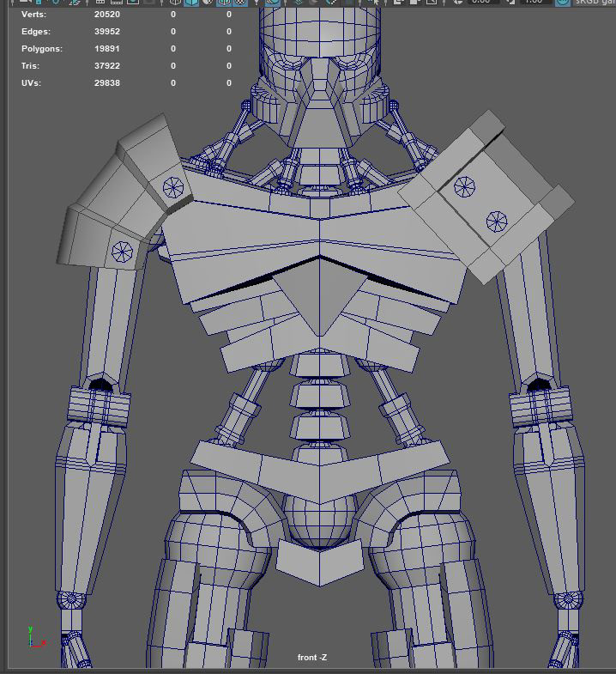
Task: Click the Edges: label
Action: (36, 32)
